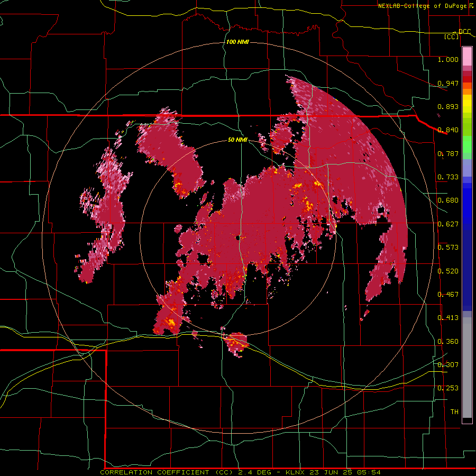Click the 0.627 scale value
The width and height of the screenshot is (476, 476).
point(448,224)
